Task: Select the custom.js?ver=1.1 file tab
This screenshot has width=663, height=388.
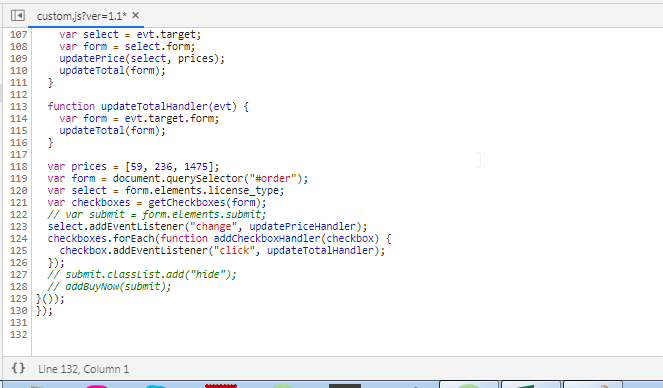Action: [81, 16]
